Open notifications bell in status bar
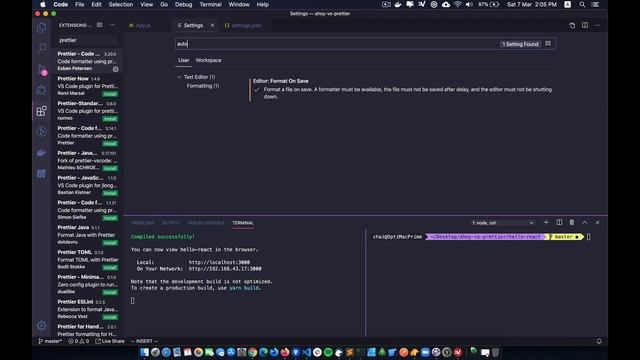 (x=599, y=341)
